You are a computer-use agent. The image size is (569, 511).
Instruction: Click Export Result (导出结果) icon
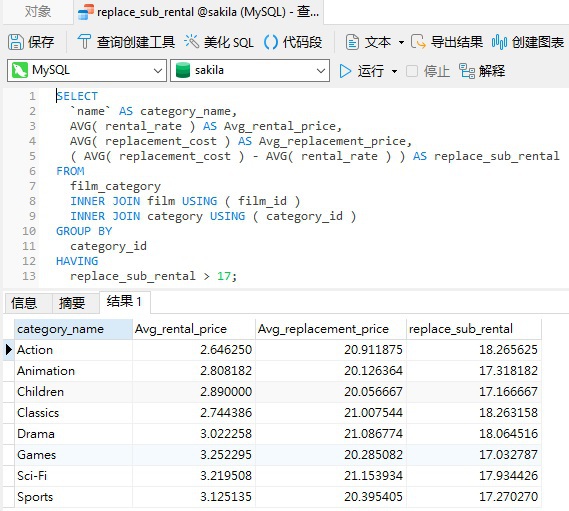[x=418, y=42]
